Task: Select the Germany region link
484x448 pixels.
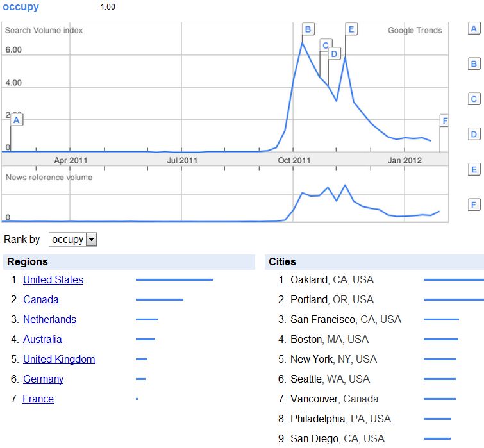Action: coord(44,379)
